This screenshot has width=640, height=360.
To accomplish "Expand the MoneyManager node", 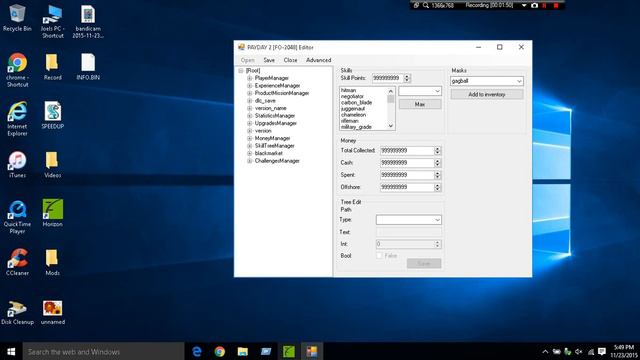I will pyautogui.click(x=249, y=138).
